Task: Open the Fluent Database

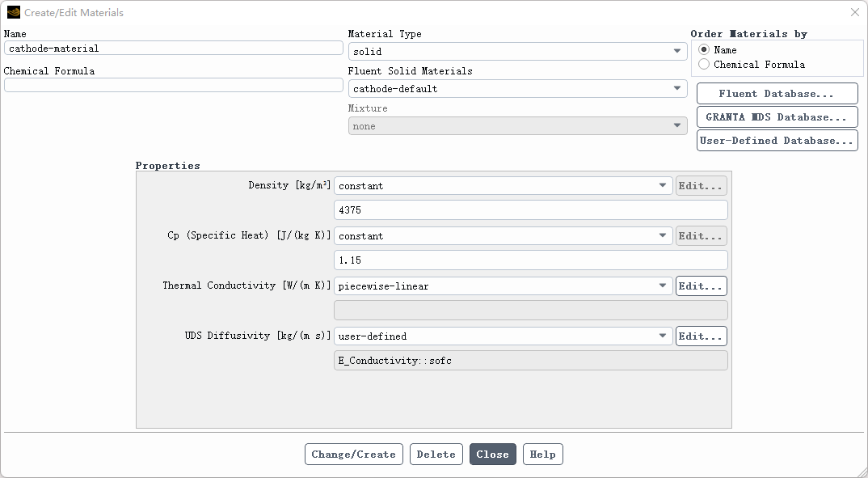Action: [x=777, y=94]
